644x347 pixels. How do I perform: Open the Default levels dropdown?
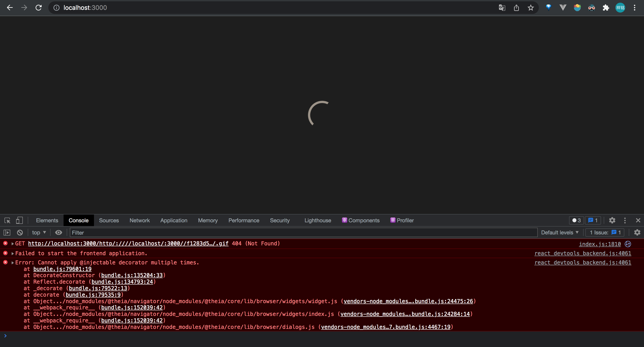tap(559, 232)
